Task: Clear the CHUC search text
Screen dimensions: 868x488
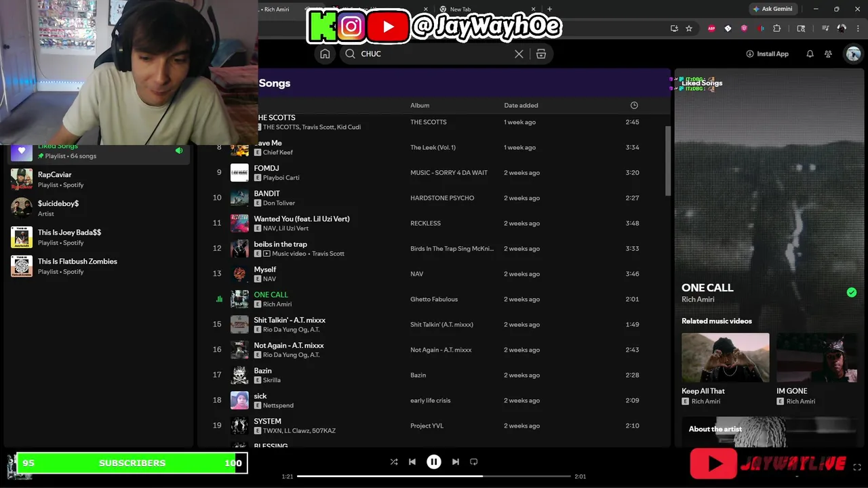Action: tap(519, 54)
